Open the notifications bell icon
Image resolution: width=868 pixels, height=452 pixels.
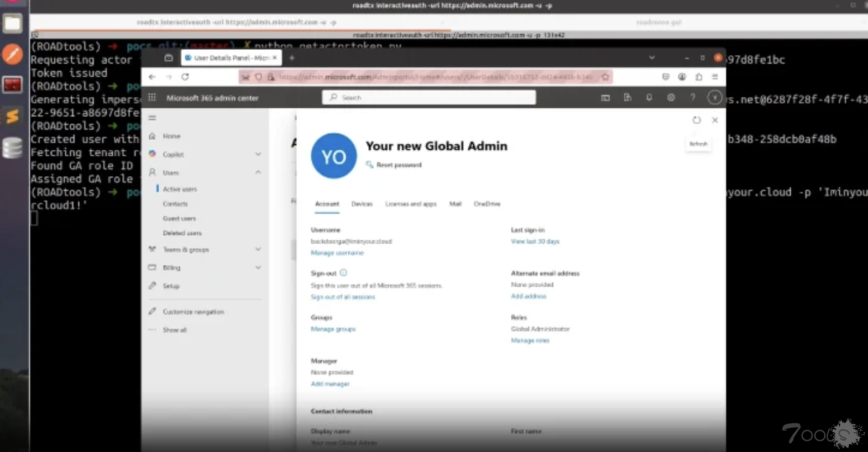[x=649, y=98]
